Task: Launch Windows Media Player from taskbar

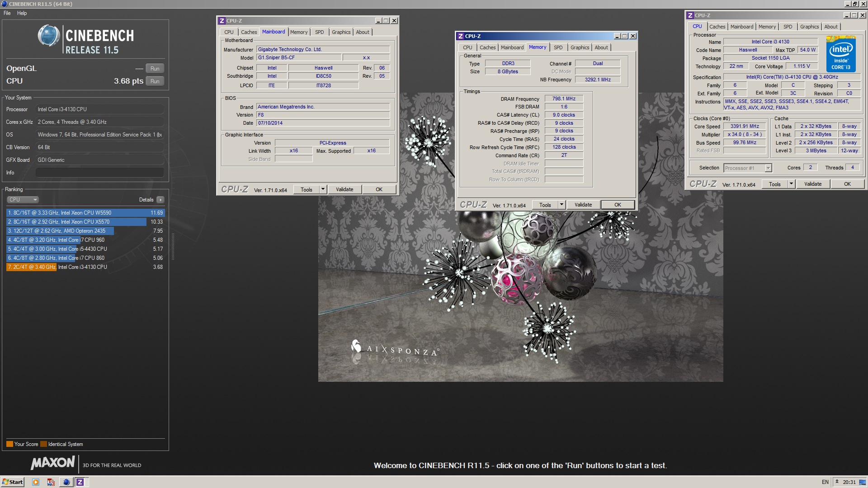Action: click(36, 482)
